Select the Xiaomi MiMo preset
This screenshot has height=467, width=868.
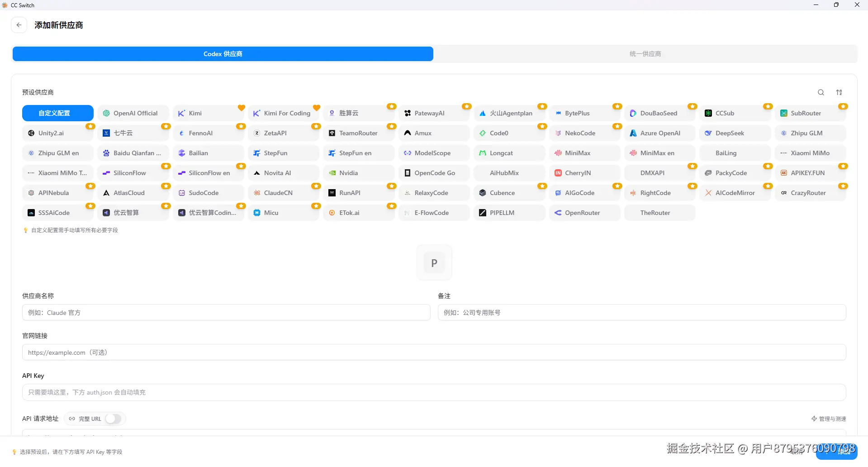(x=810, y=153)
